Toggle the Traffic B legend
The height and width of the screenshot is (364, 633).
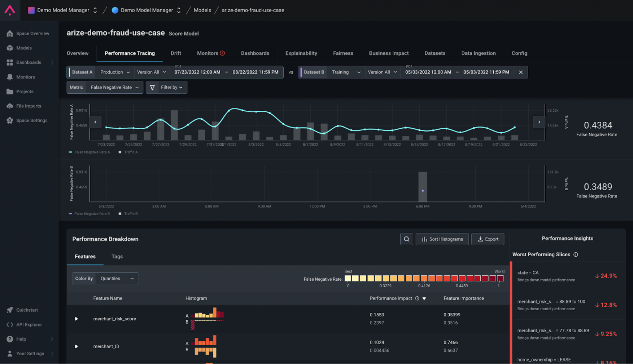(x=129, y=214)
